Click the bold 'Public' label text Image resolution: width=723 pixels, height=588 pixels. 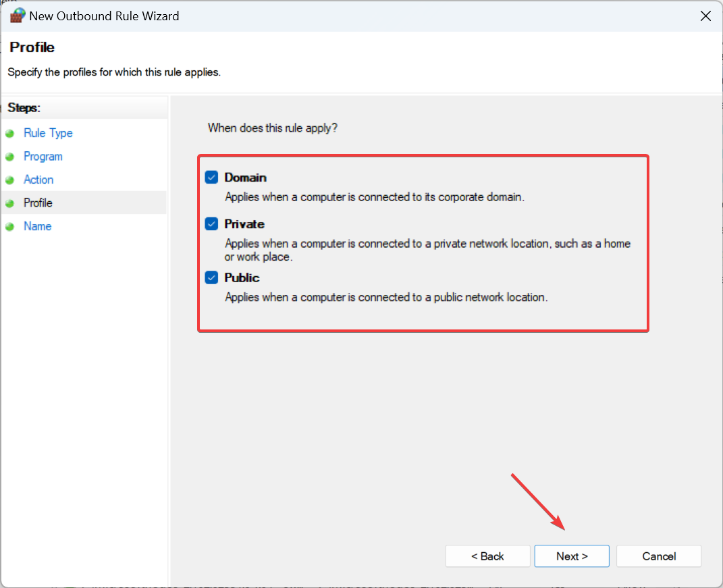[242, 277]
